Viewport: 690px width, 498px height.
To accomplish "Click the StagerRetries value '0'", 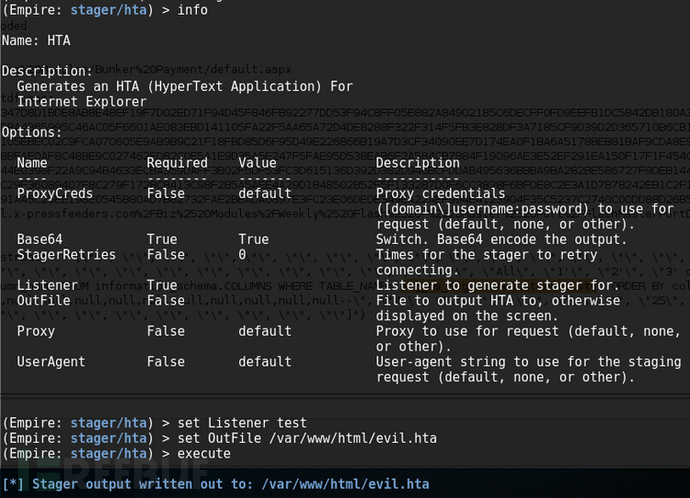I will pyautogui.click(x=242, y=254).
